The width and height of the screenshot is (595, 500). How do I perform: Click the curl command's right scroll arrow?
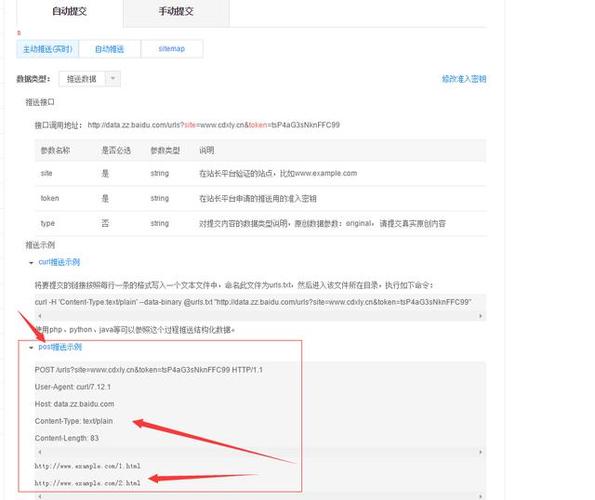click(x=481, y=316)
